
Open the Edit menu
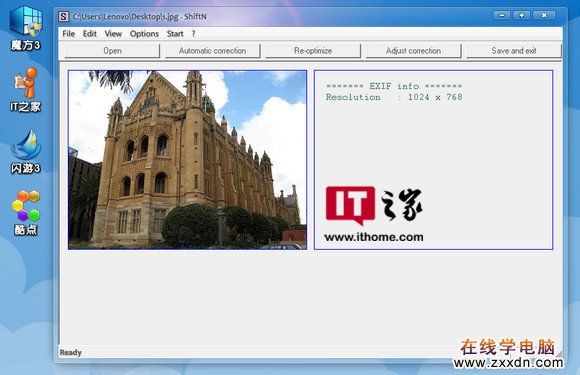point(90,34)
